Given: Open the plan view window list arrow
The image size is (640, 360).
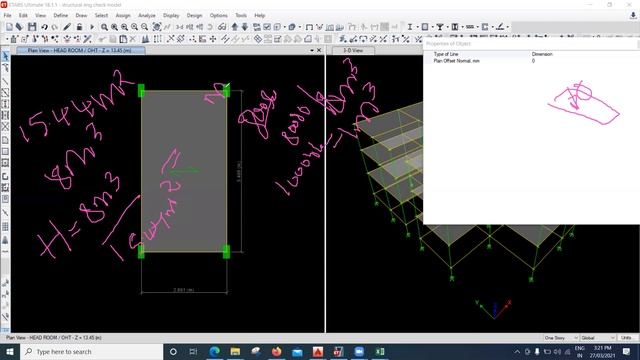Looking at the screenshot, I should [x=312, y=50].
